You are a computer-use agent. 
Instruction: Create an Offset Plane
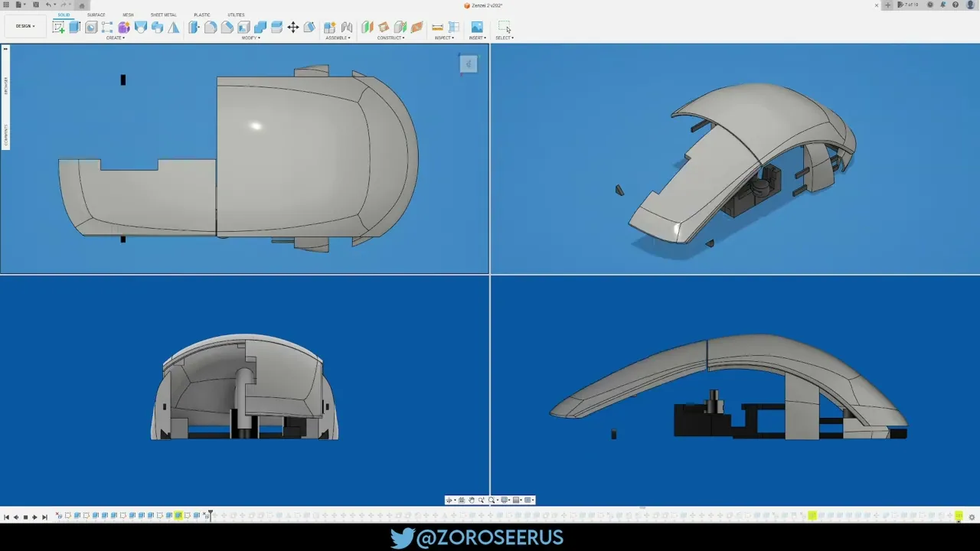click(367, 28)
